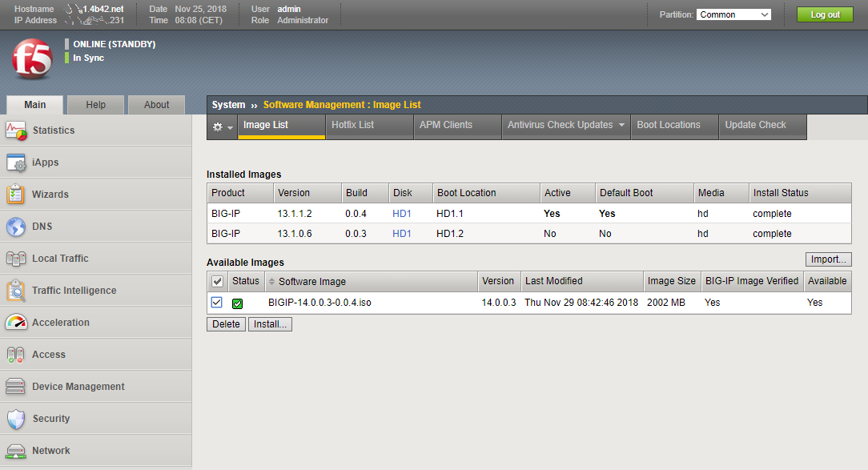This screenshot has height=470, width=868.
Task: Click boot location HD1.2 cell
Action: (x=450, y=234)
